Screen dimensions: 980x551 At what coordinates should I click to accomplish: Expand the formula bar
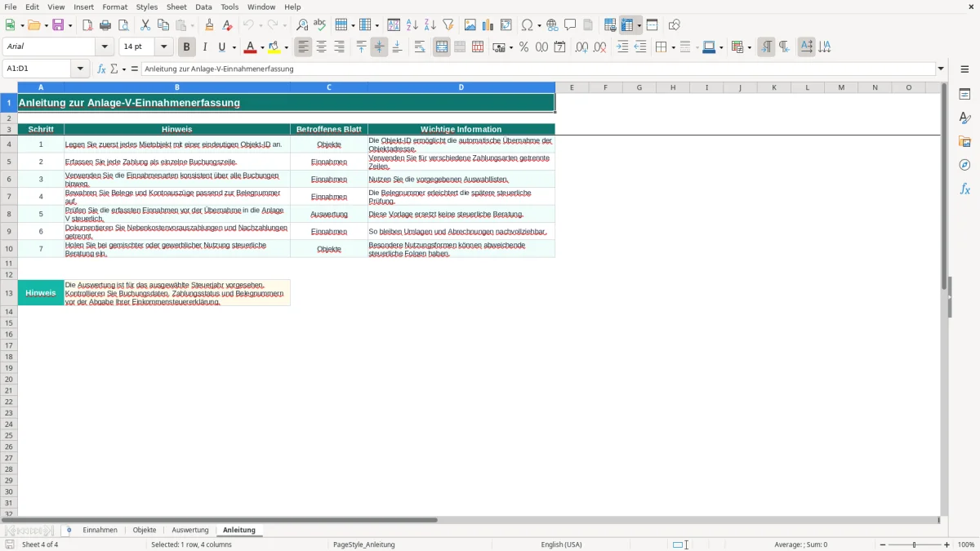942,69
